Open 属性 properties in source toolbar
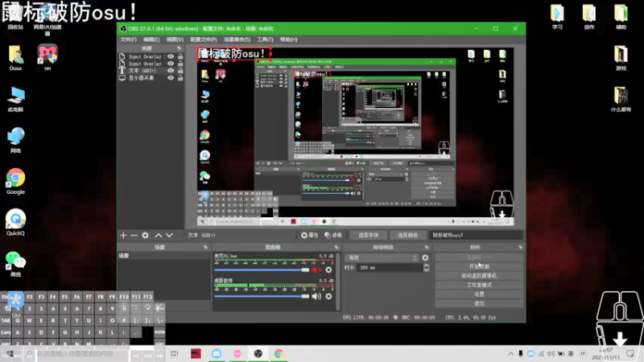This screenshot has width=644, height=362. coord(310,235)
